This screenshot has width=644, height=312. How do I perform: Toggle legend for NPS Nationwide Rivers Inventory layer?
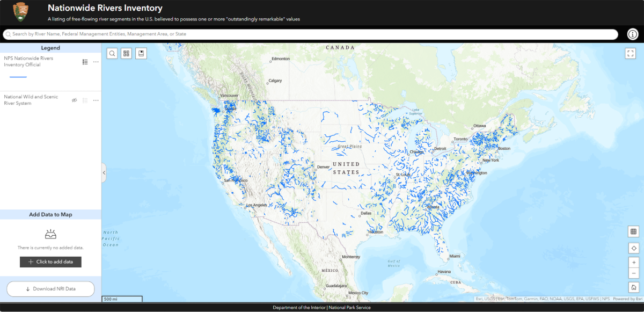tap(85, 62)
